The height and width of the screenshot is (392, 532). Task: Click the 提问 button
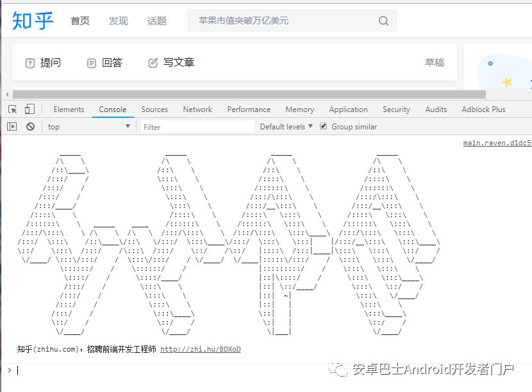tap(44, 63)
